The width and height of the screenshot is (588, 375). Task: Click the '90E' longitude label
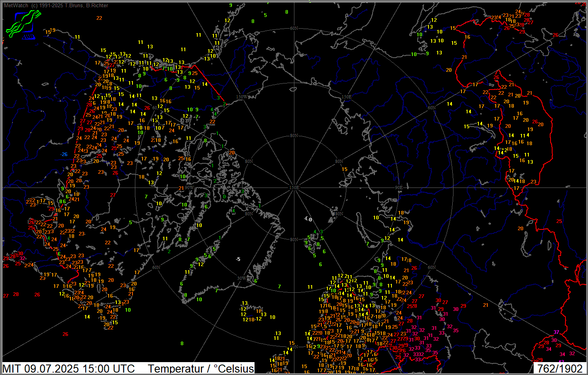coord(399,188)
